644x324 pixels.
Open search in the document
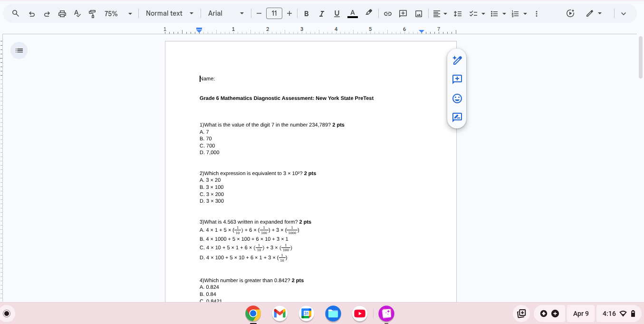[15, 13]
